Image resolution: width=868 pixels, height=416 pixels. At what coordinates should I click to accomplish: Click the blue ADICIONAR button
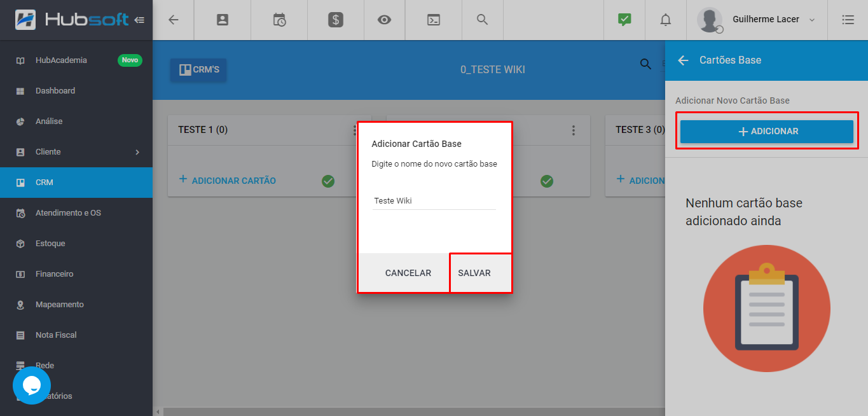(767, 132)
